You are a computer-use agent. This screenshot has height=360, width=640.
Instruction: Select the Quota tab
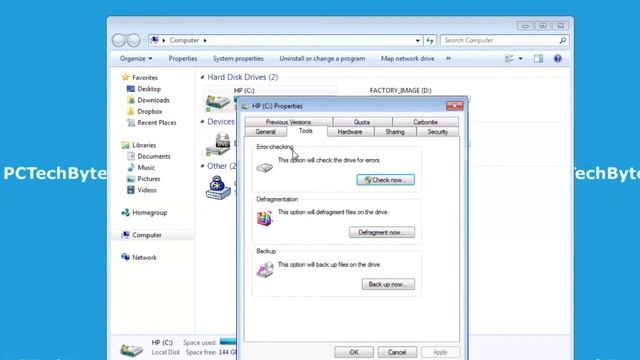point(362,122)
